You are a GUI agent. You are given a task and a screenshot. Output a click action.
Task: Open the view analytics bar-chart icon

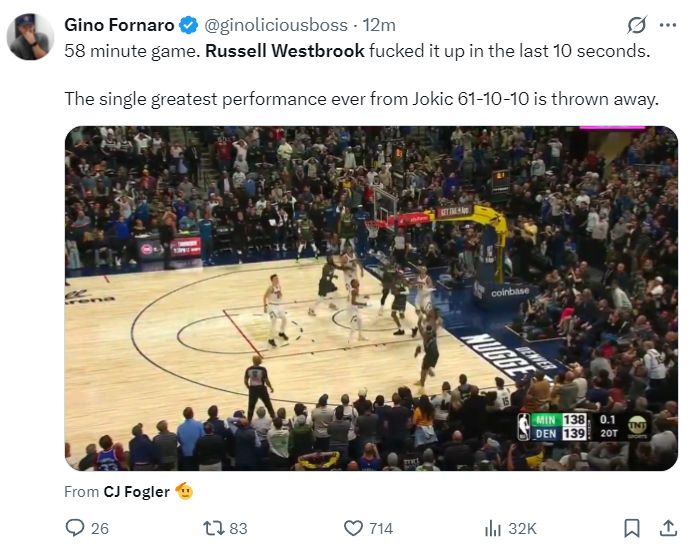coord(492,528)
